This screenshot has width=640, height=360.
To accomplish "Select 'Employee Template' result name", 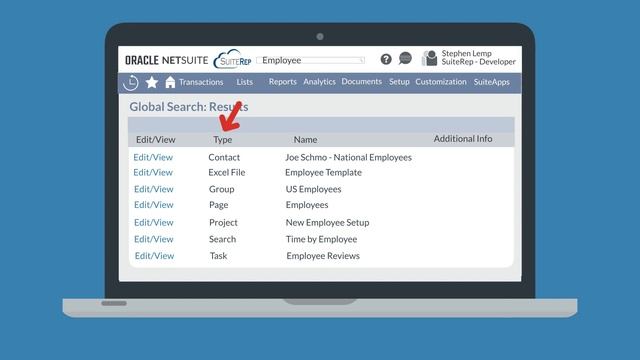I will click(323, 173).
